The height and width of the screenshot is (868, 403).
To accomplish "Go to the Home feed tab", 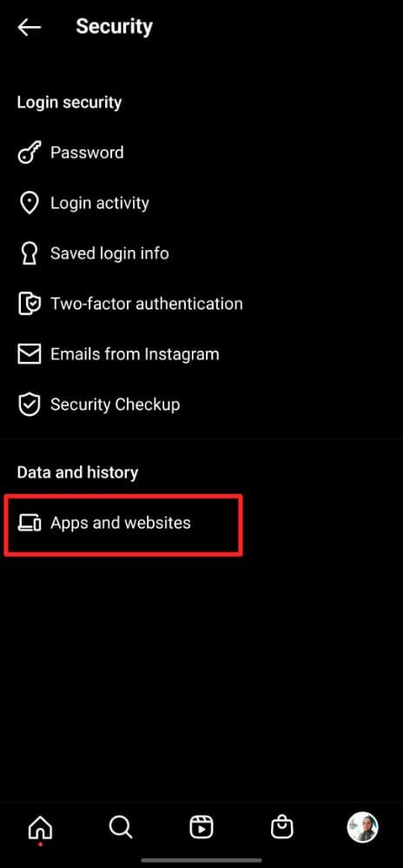I will point(41,828).
